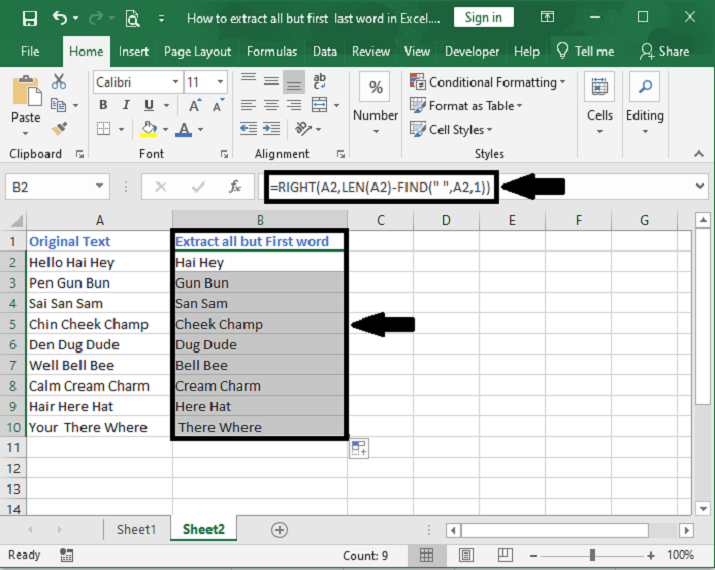Image resolution: width=715 pixels, height=570 pixels.
Task: Click the zoom slider handle
Action: 592,555
